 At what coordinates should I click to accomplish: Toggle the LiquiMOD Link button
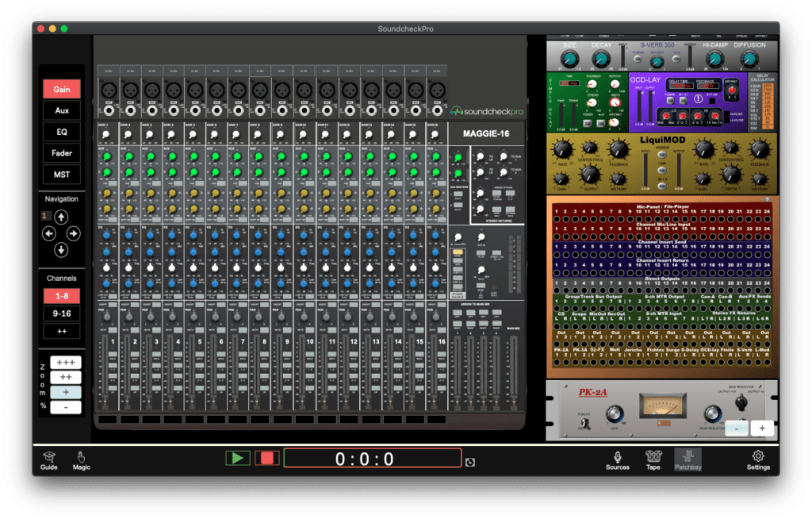click(x=662, y=170)
